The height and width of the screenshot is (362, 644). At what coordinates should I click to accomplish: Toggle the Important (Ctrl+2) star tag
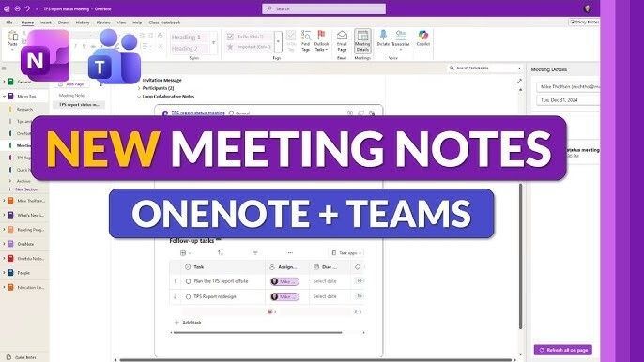click(230, 47)
